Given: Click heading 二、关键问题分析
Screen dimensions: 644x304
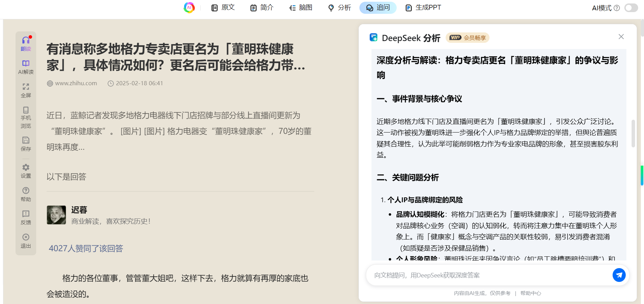Looking at the screenshot, I should click(x=407, y=177).
